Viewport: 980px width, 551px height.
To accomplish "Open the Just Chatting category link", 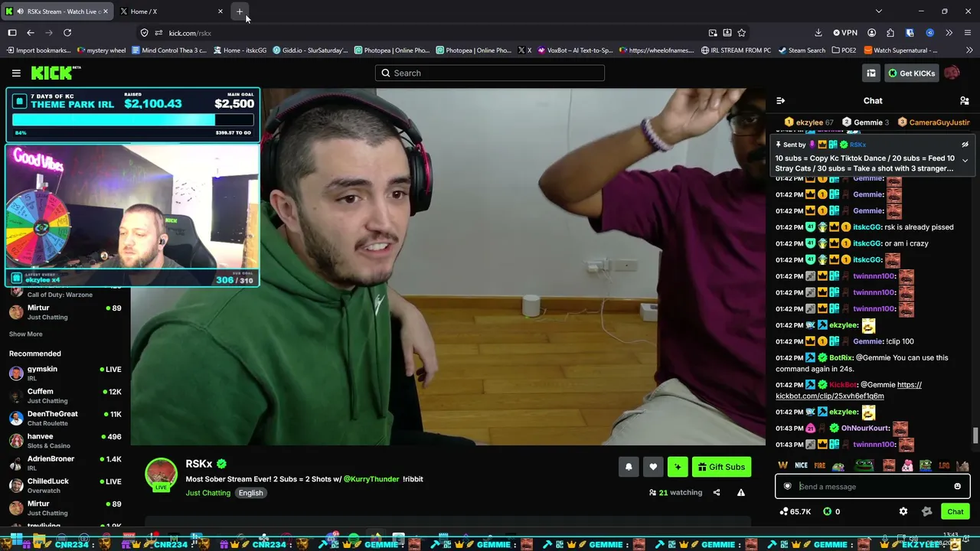I will [207, 493].
